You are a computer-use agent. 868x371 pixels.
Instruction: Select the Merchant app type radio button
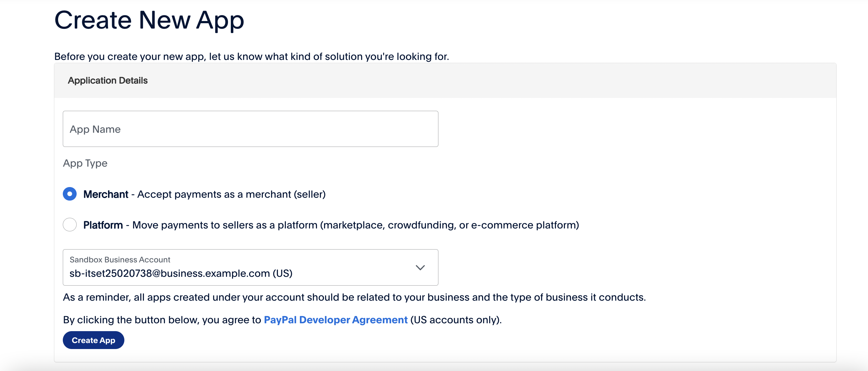point(70,194)
